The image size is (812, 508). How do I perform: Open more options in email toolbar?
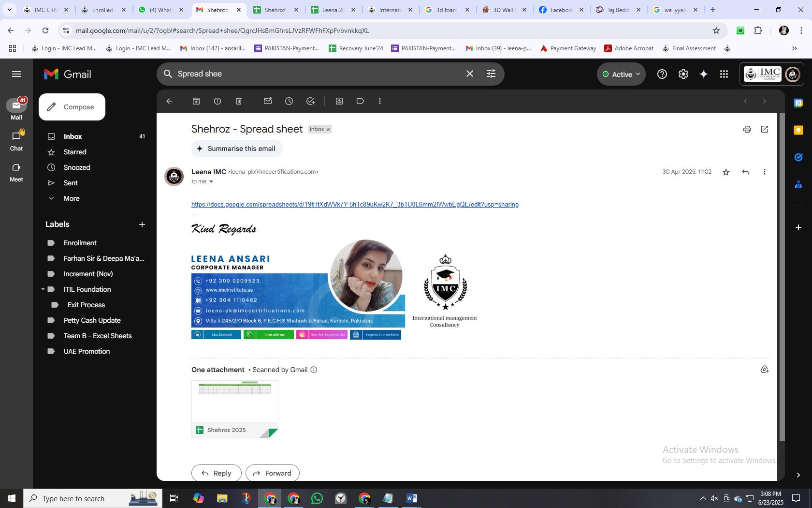click(380, 101)
